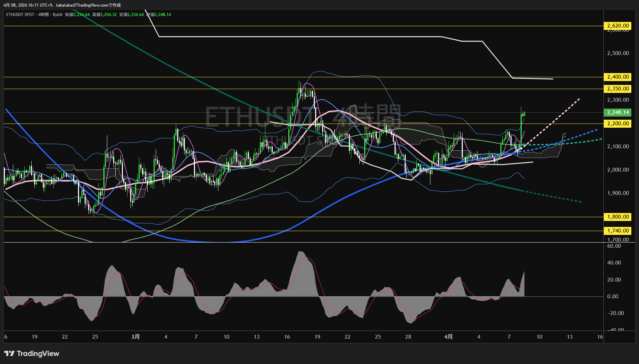The width and height of the screenshot is (639, 364).
Task: Select the 2,400.00 horizontal line price label
Action: click(x=618, y=77)
